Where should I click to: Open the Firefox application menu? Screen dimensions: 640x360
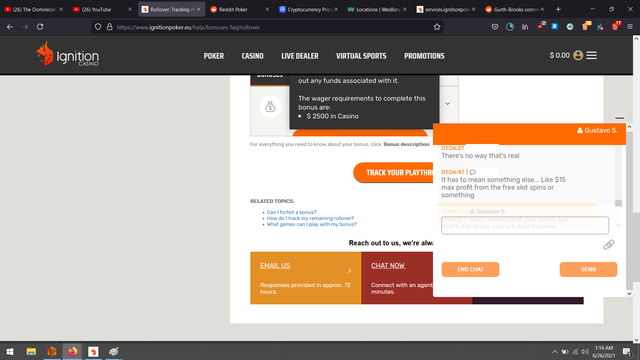click(630, 27)
